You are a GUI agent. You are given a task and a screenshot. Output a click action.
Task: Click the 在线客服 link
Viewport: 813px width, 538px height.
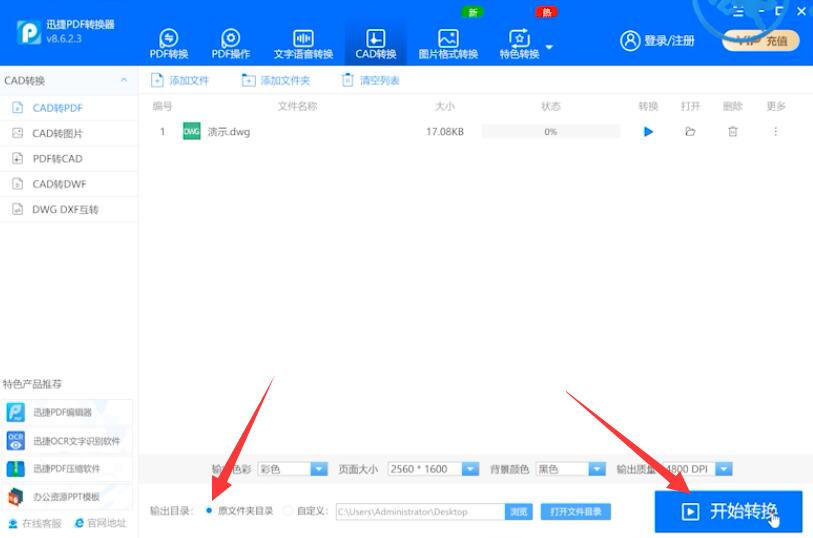[x=35, y=523]
